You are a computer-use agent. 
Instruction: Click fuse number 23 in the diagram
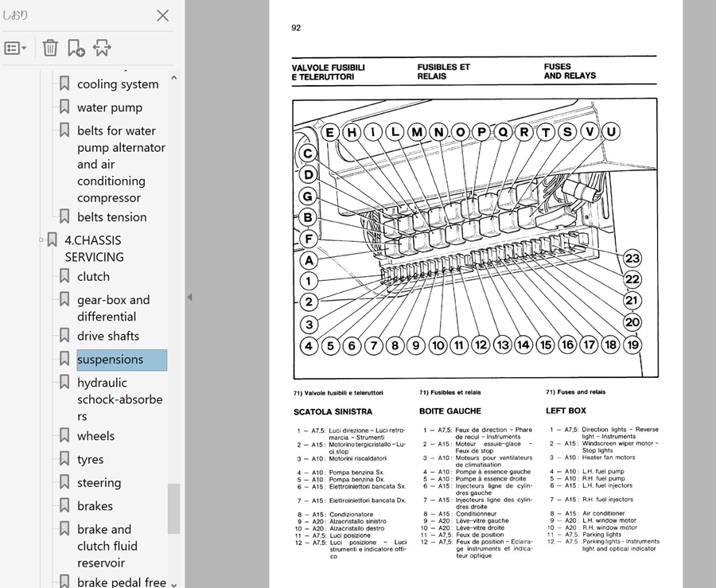(632, 259)
